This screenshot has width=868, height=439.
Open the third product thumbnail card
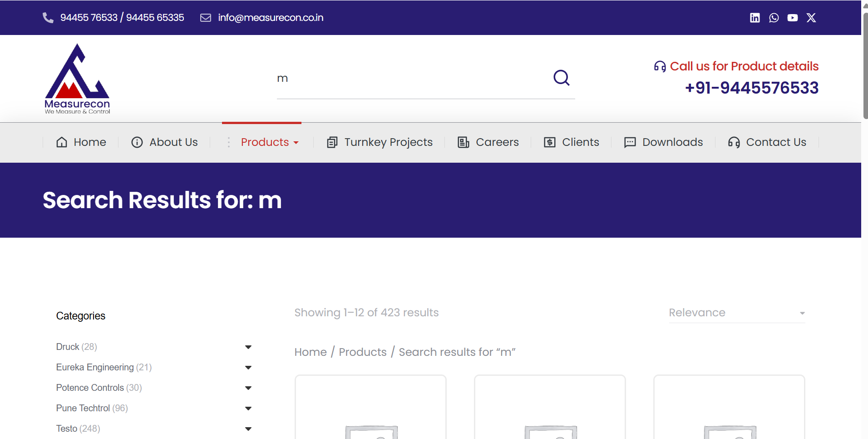pos(729,407)
